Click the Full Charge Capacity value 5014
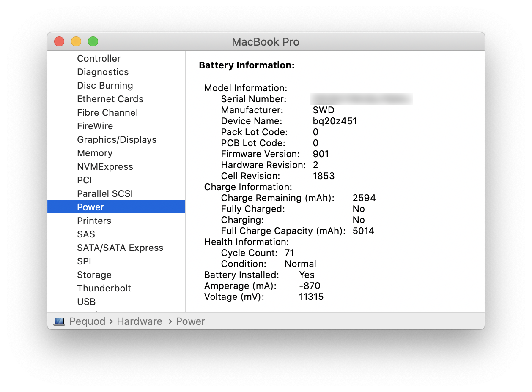This screenshot has width=532, height=392. 363,231
